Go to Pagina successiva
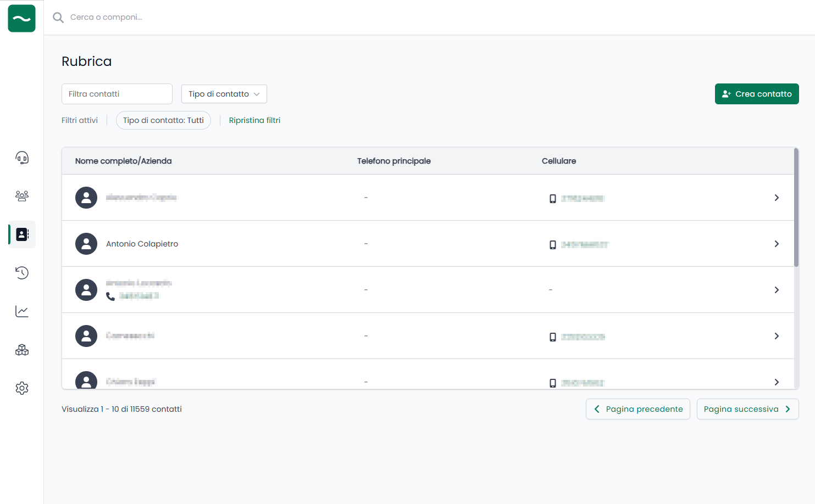The width and height of the screenshot is (815, 504). coord(747,409)
